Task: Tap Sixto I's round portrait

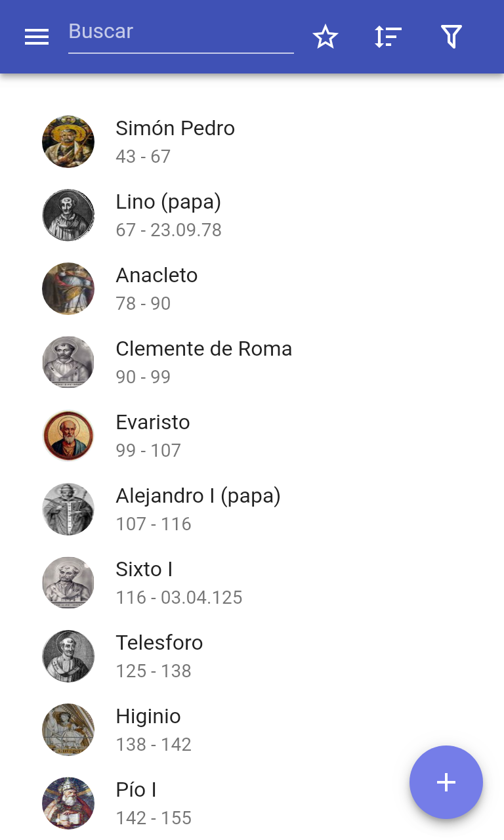Action: click(68, 583)
